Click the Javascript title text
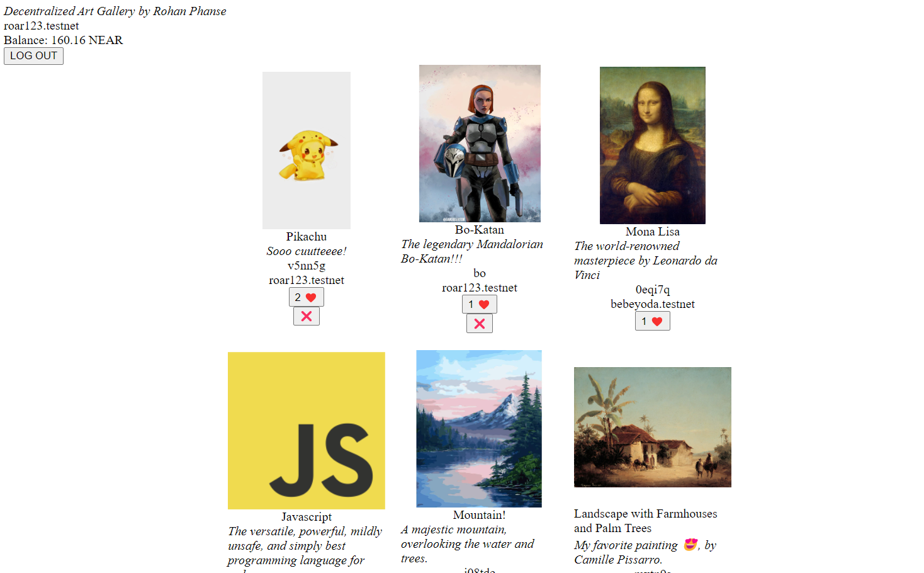 [x=307, y=517]
